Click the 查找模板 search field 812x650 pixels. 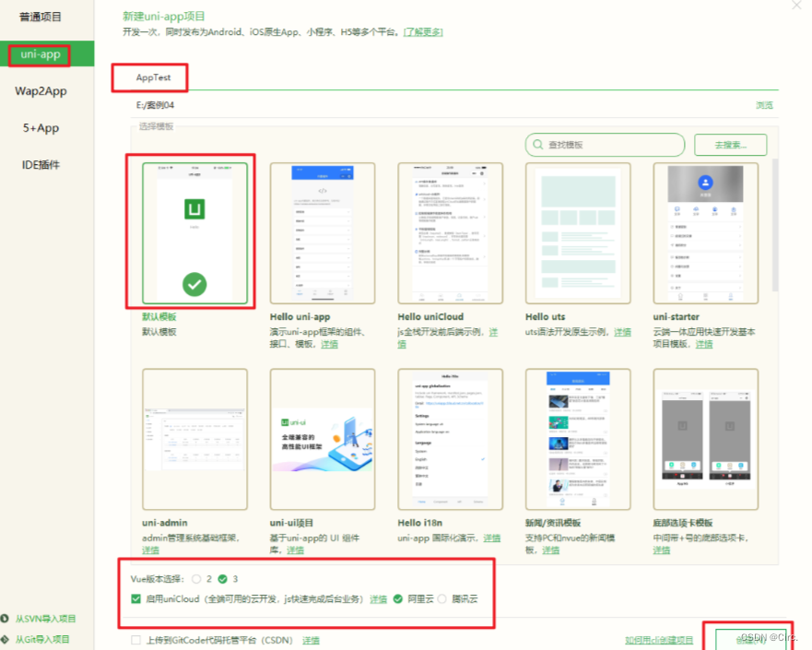pos(605,145)
